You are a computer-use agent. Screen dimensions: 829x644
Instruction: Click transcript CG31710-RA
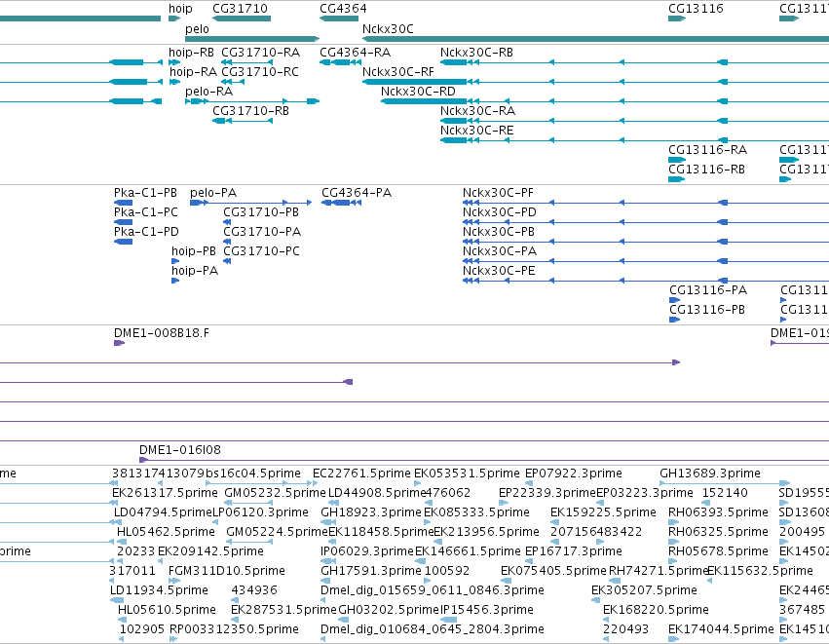coord(261,53)
